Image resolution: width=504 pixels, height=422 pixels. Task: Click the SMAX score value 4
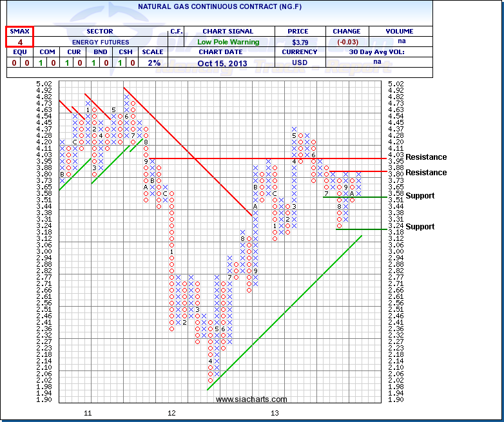point(19,42)
